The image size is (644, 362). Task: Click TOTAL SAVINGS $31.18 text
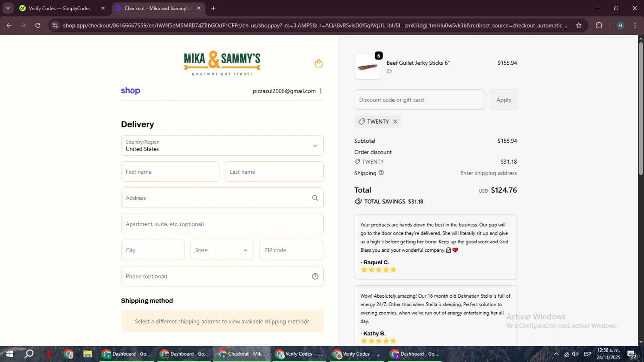pos(394,202)
